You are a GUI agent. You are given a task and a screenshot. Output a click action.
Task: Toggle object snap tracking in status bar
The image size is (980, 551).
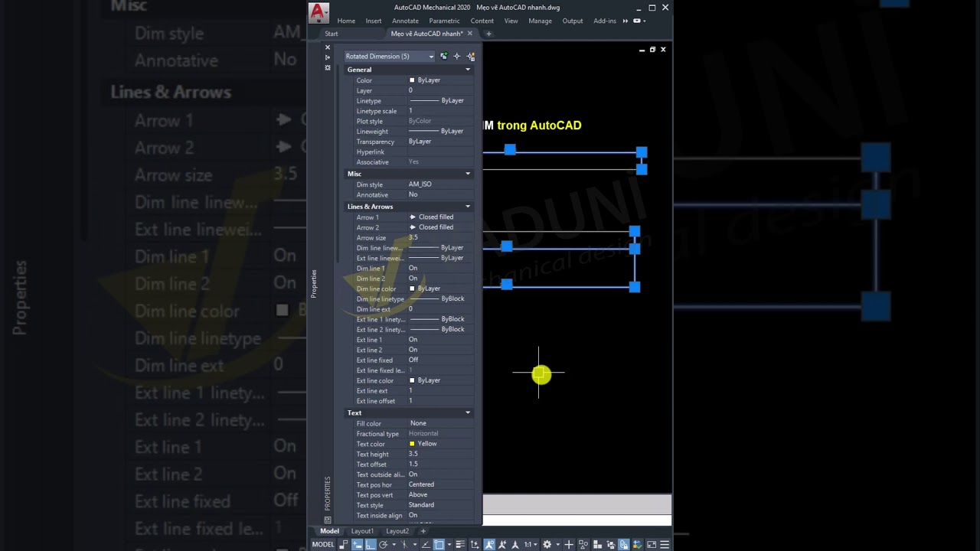pos(426,544)
